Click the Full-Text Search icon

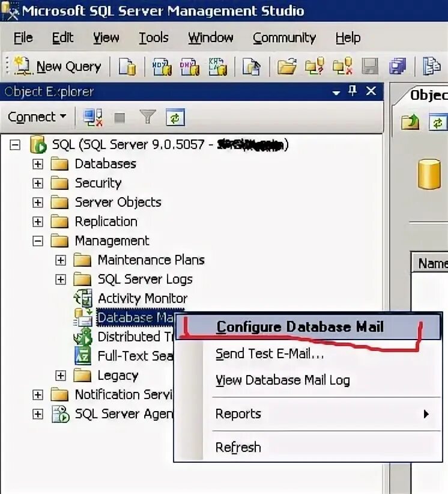click(x=83, y=356)
